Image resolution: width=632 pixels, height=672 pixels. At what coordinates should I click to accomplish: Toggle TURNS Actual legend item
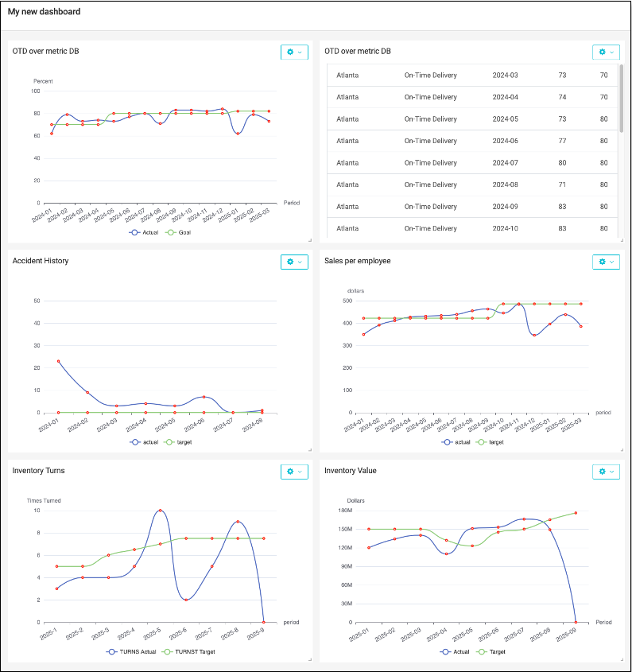coord(131,651)
